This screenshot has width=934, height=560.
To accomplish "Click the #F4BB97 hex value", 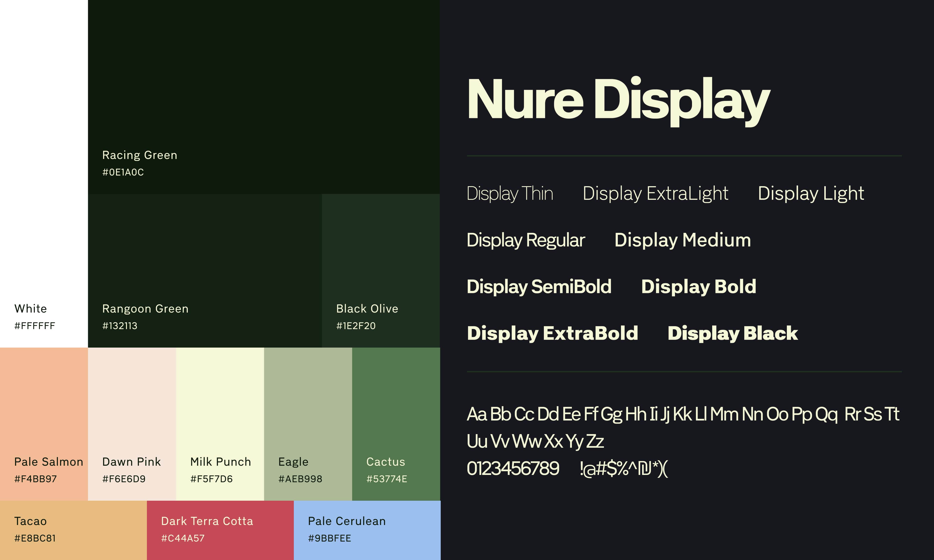I will click(x=36, y=479).
